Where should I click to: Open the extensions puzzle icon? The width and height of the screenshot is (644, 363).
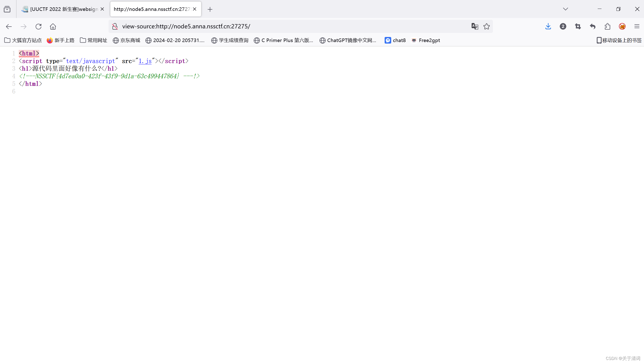(x=607, y=26)
